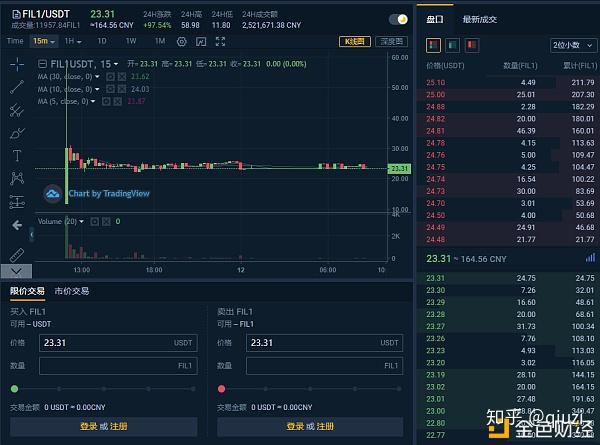
Task: Hide the MA 5 indicator
Action: 106,101
